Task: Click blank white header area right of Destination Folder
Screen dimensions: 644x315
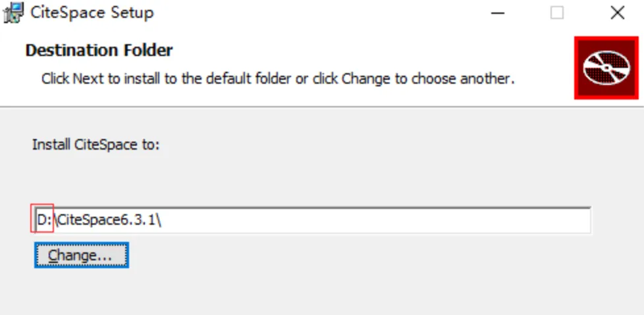Action: pyautogui.click(x=369, y=51)
